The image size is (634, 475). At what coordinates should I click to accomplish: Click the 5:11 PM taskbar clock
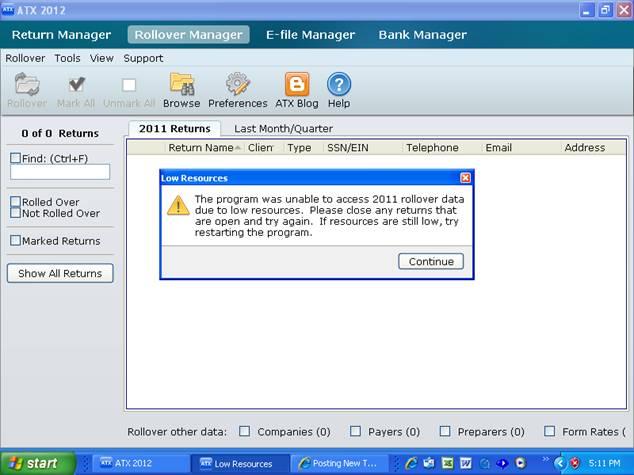(x=604, y=463)
